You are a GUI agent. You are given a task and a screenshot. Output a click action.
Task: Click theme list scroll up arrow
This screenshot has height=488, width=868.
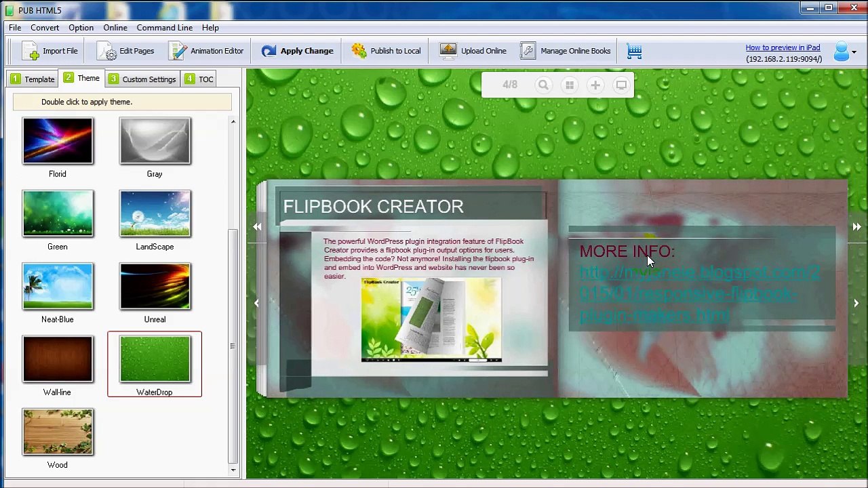coord(233,122)
